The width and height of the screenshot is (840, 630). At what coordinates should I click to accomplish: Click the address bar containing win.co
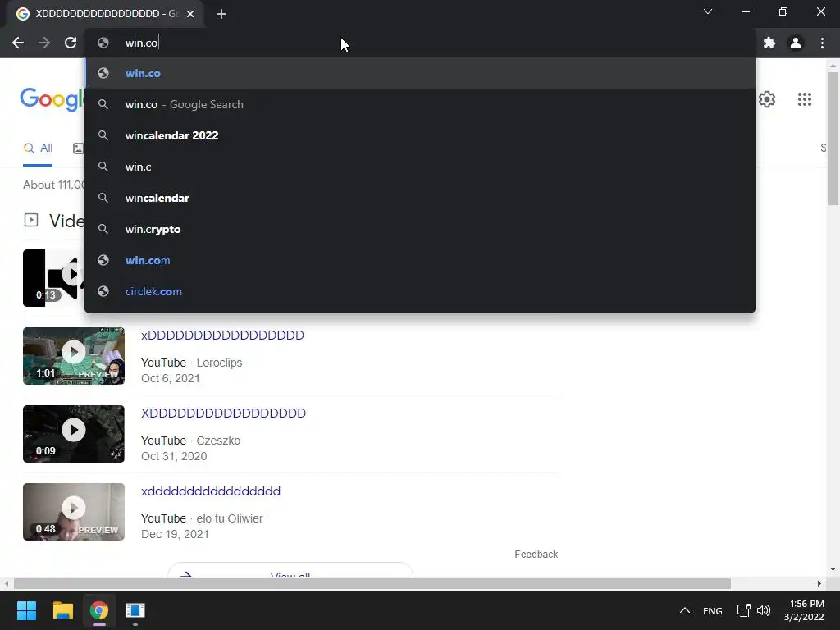(x=420, y=43)
